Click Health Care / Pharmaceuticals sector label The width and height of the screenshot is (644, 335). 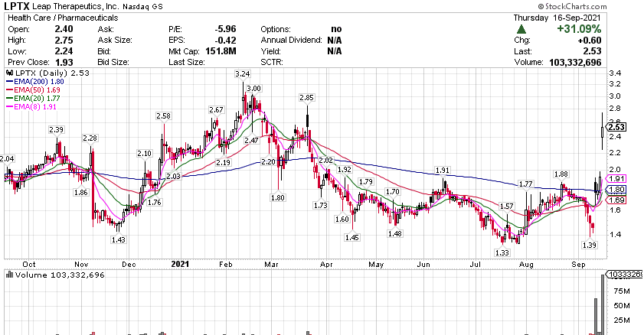(63, 18)
